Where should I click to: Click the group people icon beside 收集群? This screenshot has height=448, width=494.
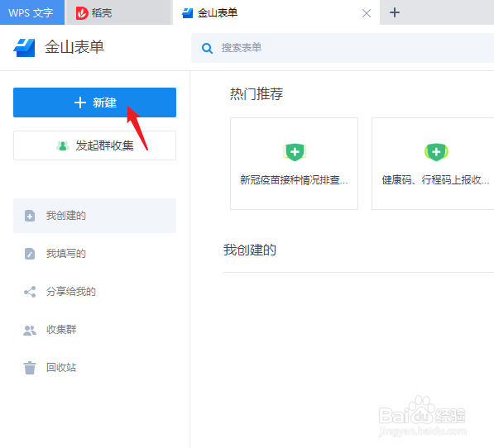[30, 331]
